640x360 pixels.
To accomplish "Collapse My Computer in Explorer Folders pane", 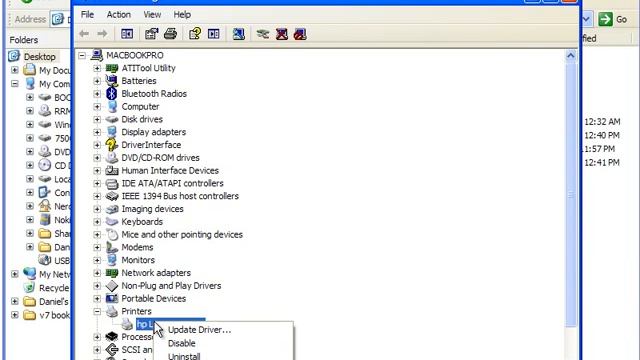I will 15,84.
